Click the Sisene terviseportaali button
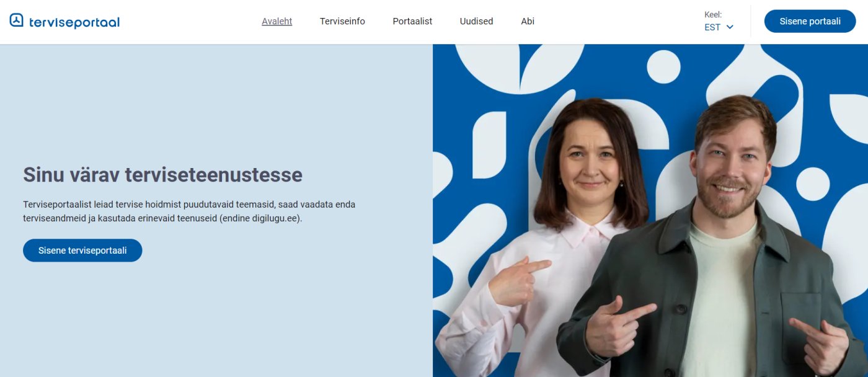The image size is (868, 377). coord(82,251)
